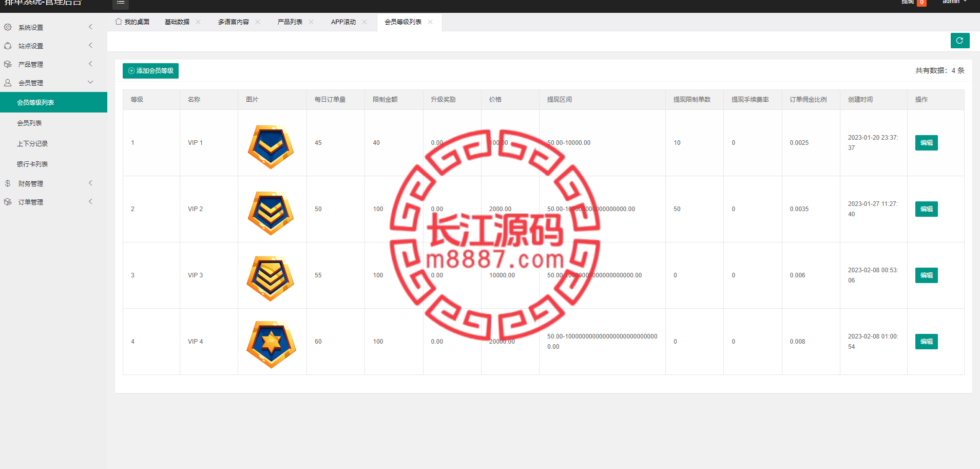Click the 订单管理 sidebar icon
Image resolution: width=980 pixels, height=469 pixels.
coord(8,202)
